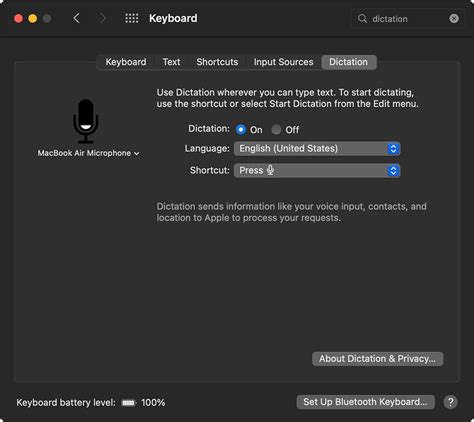The image size is (474, 422).
Task: Clear the dictation search text
Action: (x=454, y=19)
